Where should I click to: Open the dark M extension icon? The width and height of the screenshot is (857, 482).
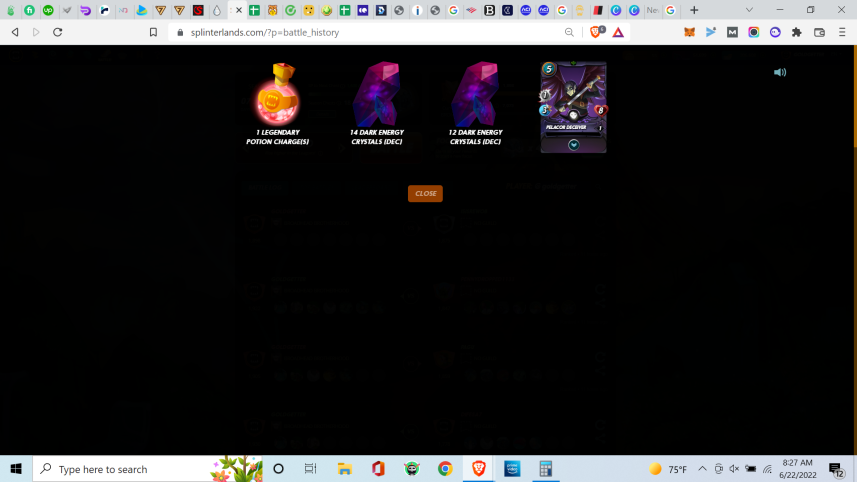732,32
